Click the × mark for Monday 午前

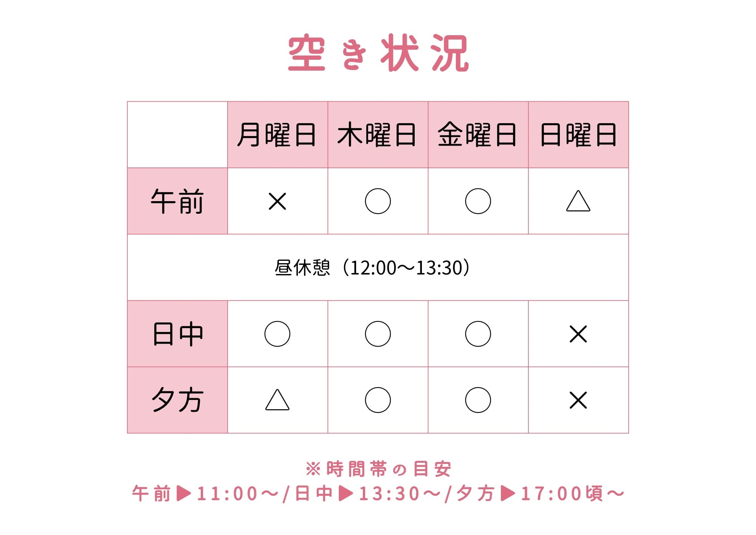point(277,201)
